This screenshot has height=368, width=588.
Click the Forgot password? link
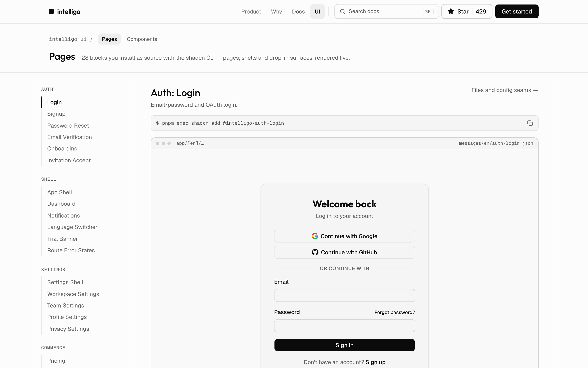[395, 312]
